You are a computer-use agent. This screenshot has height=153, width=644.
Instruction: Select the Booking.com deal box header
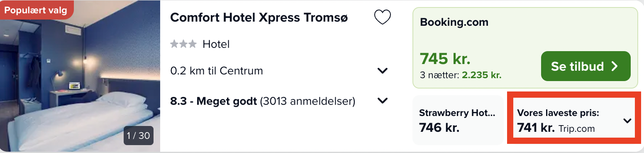(x=454, y=22)
